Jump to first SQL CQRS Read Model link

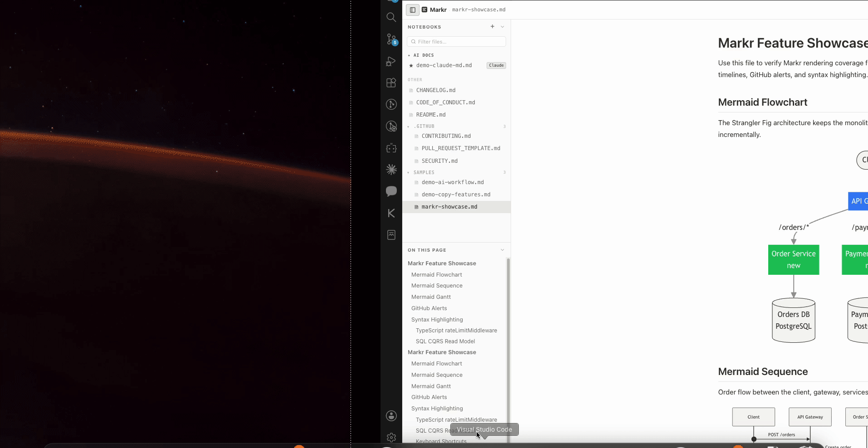point(445,341)
